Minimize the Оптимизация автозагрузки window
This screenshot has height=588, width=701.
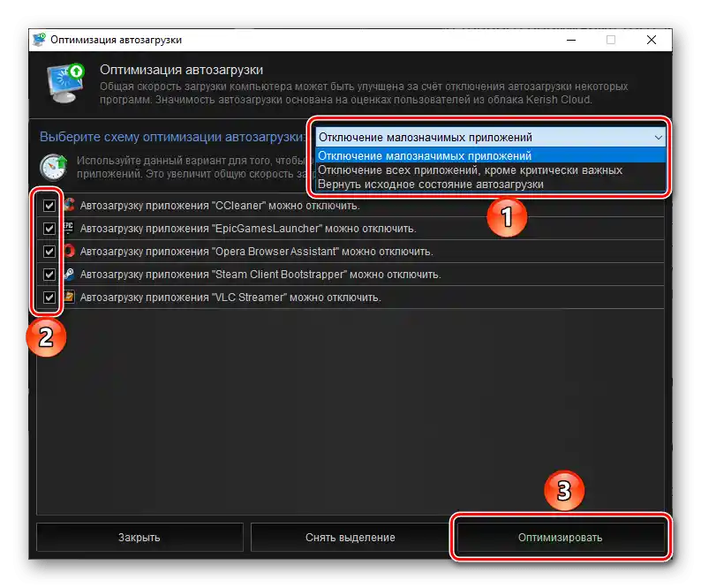coord(571,40)
